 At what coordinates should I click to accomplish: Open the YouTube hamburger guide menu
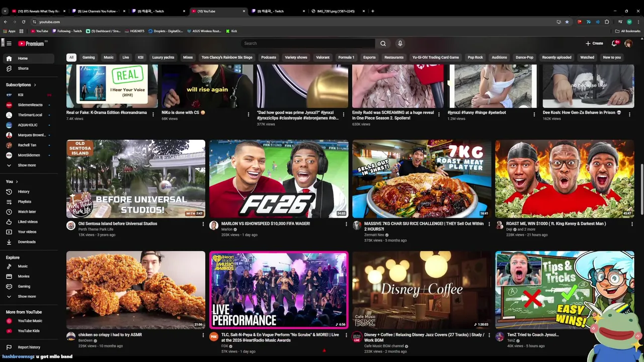[9, 43]
